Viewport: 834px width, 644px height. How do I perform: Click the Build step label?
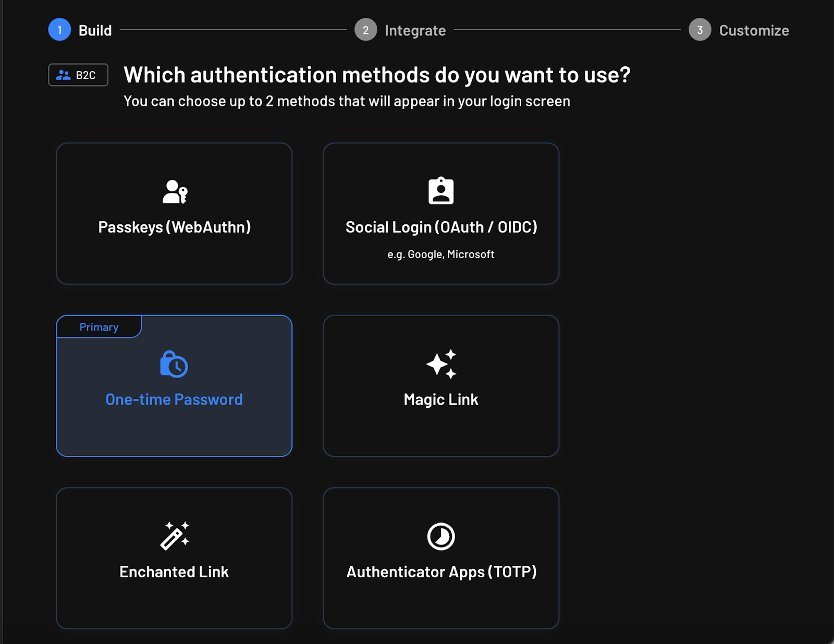(x=95, y=30)
